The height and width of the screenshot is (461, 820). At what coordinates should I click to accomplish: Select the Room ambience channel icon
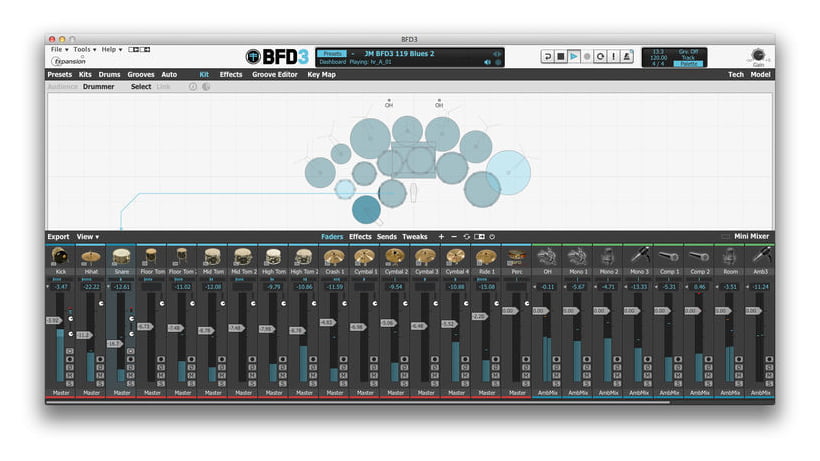point(730,257)
